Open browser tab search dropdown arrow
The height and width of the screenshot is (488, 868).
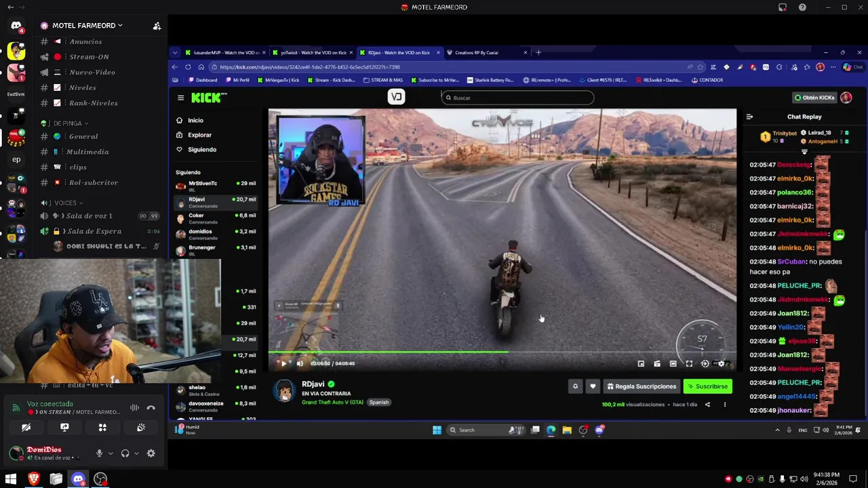click(175, 52)
